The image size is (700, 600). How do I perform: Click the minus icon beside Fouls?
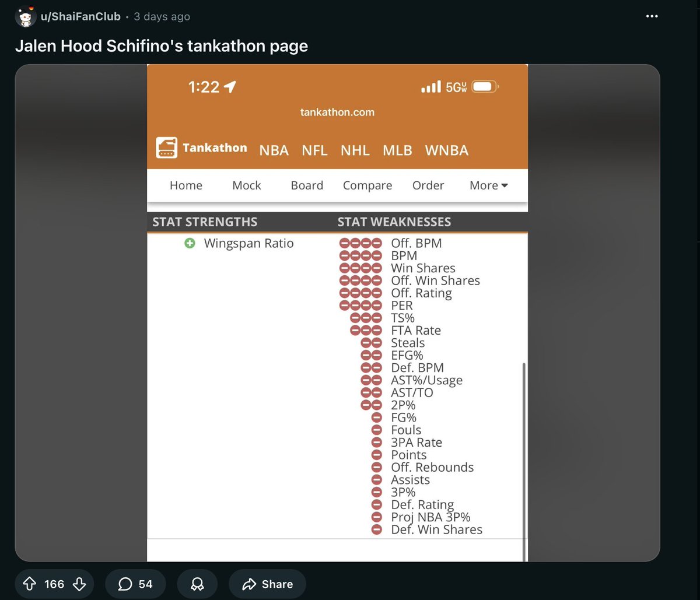click(376, 430)
